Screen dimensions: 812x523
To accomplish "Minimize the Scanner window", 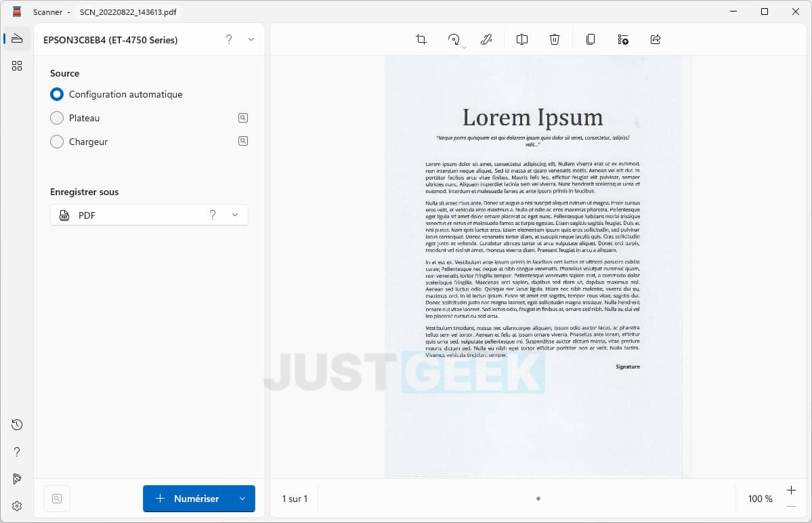I will click(x=733, y=12).
